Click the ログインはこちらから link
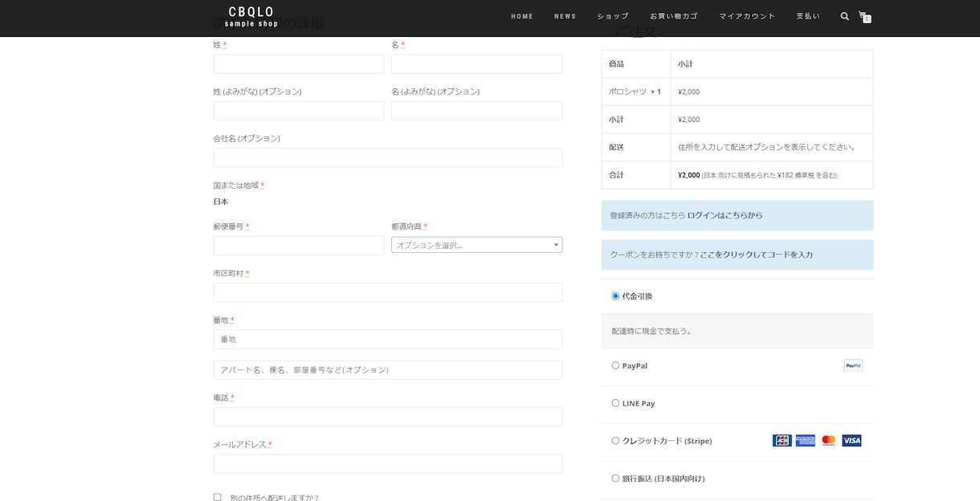Viewport: 980px width, 501px height. click(725, 215)
